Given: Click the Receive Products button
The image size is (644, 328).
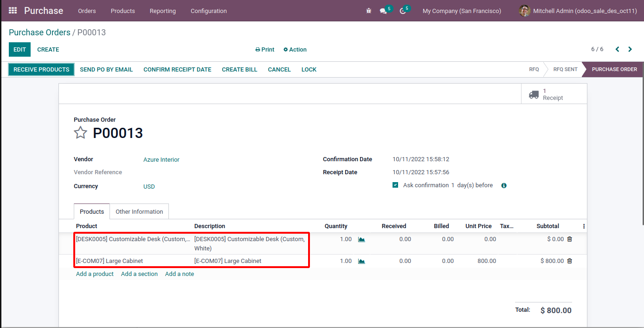Looking at the screenshot, I should 41,70.
